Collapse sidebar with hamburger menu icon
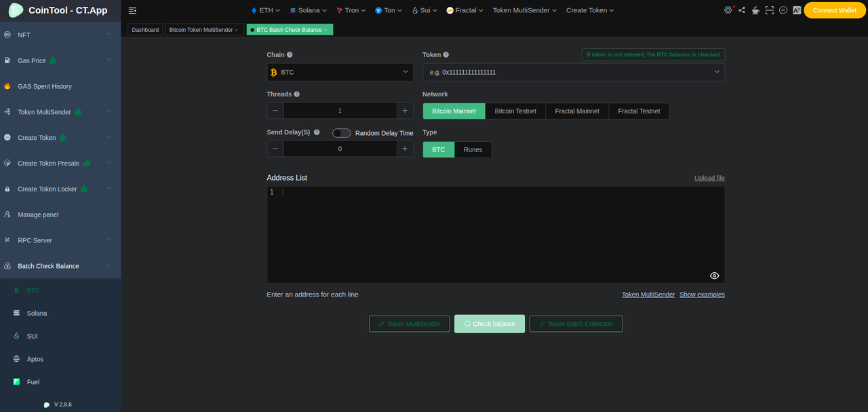The image size is (868, 412). pyautogui.click(x=132, y=10)
